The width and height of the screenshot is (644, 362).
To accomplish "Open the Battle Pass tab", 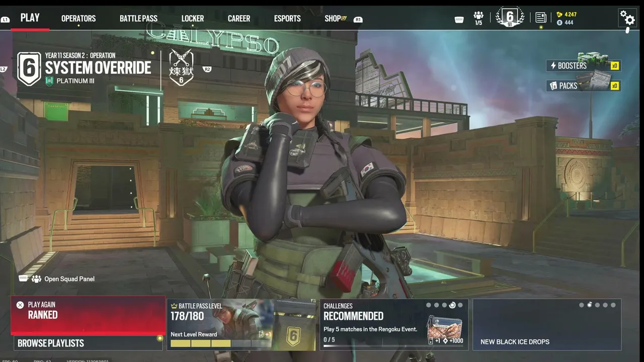I will [138, 19].
